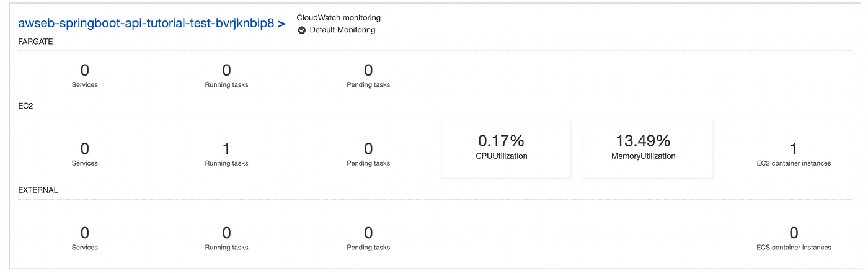Open the CPUUtilization 0.17% metric card
868x273 pixels.
[506, 150]
